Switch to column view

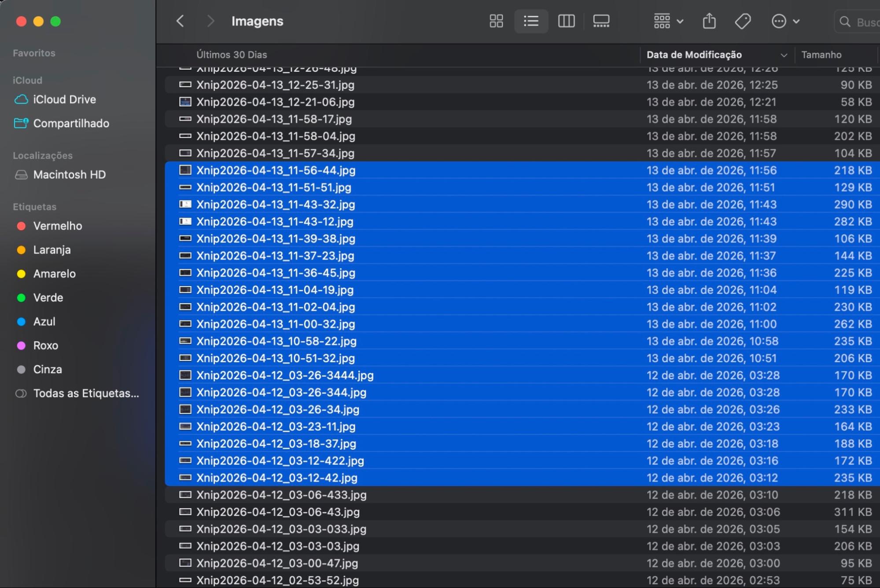[566, 21]
